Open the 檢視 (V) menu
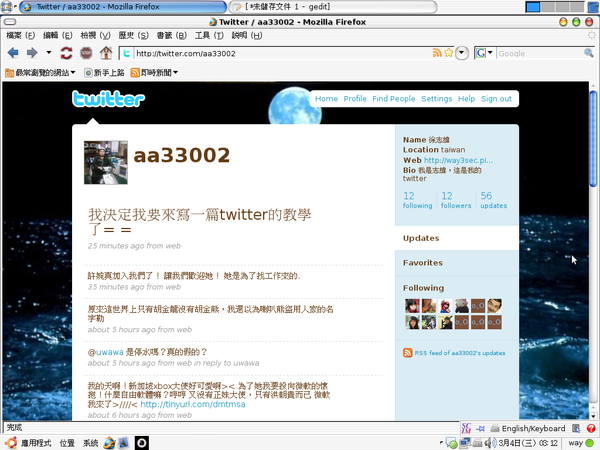This screenshot has width=600, height=450. point(95,35)
